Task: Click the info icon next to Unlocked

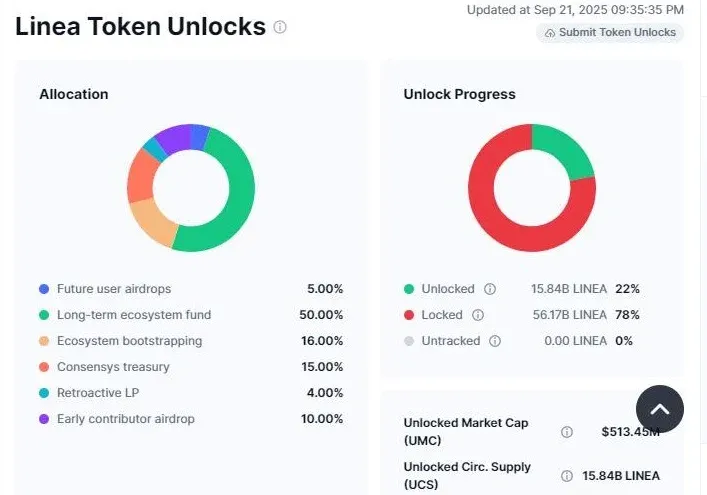Action: (x=490, y=289)
